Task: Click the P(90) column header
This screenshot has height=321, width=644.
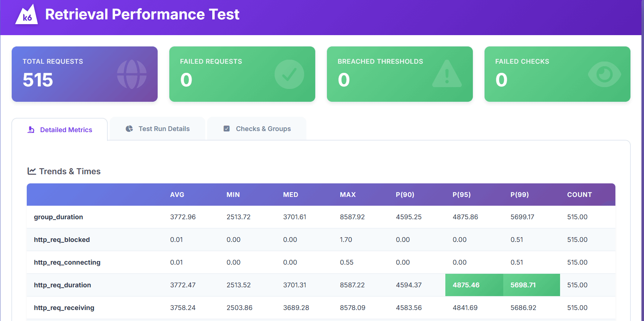Action: click(x=405, y=195)
